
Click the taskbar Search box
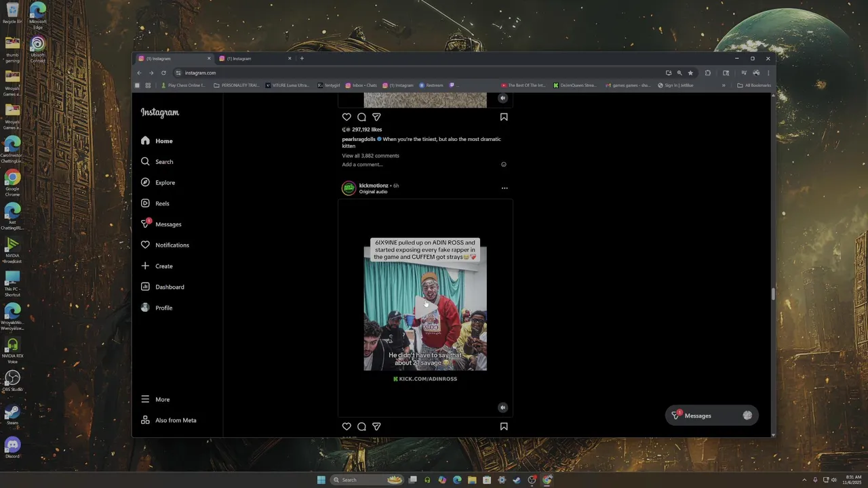pyautogui.click(x=367, y=480)
